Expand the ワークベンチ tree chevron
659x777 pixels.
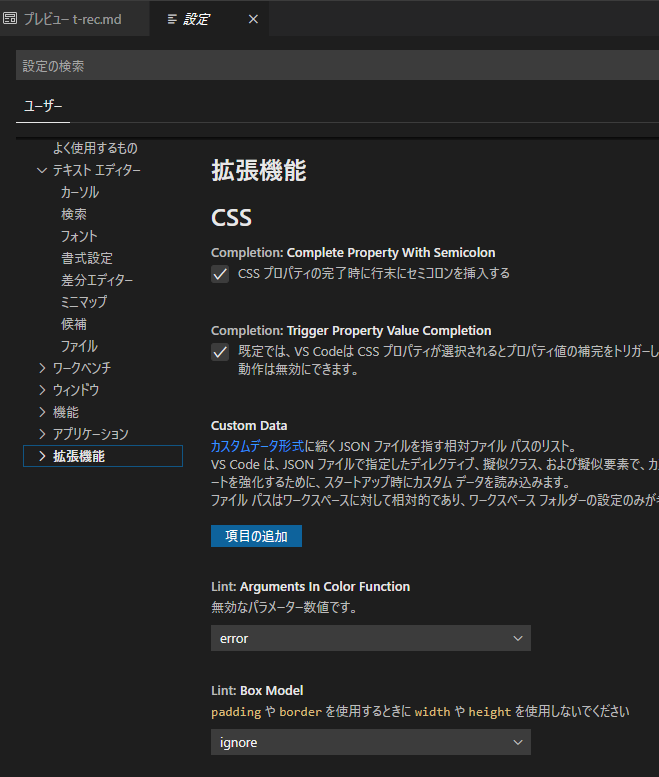point(42,368)
